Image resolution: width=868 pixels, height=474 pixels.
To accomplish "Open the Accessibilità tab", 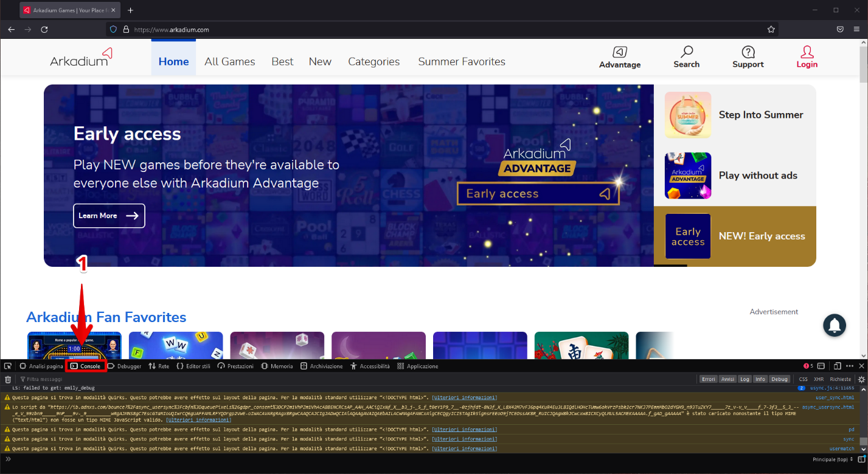I will [370, 366].
